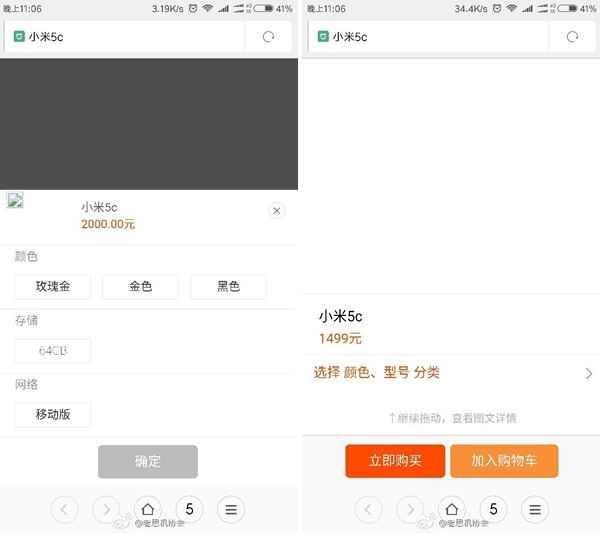Tap green site badge in right address bar

[323, 37]
